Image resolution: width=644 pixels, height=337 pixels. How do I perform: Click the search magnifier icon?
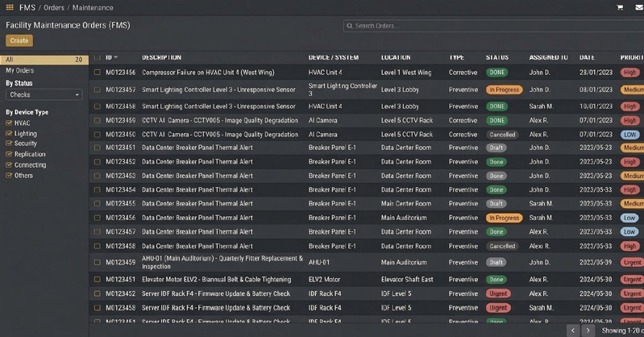pyautogui.click(x=350, y=26)
